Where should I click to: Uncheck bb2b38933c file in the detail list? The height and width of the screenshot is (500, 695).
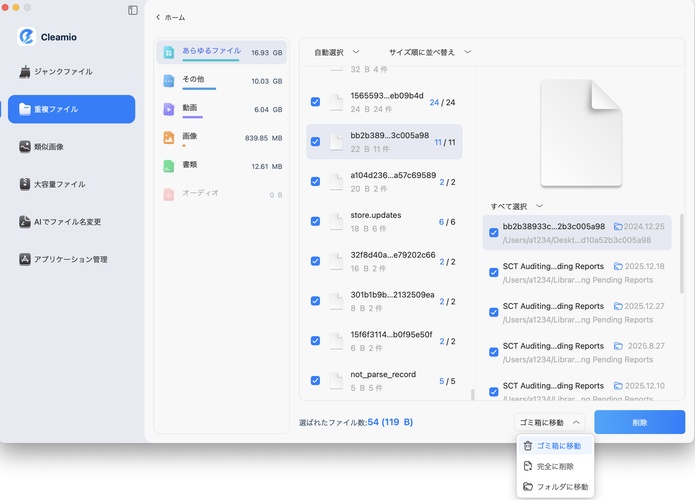[494, 233]
